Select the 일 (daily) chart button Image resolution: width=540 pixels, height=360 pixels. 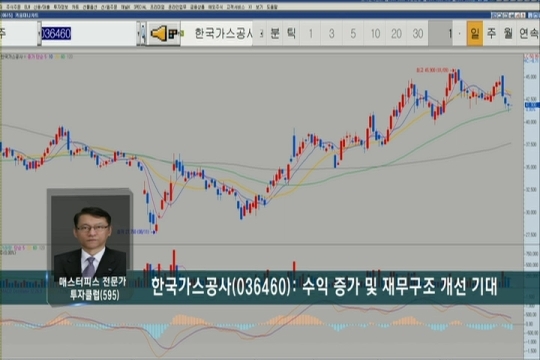(x=475, y=33)
